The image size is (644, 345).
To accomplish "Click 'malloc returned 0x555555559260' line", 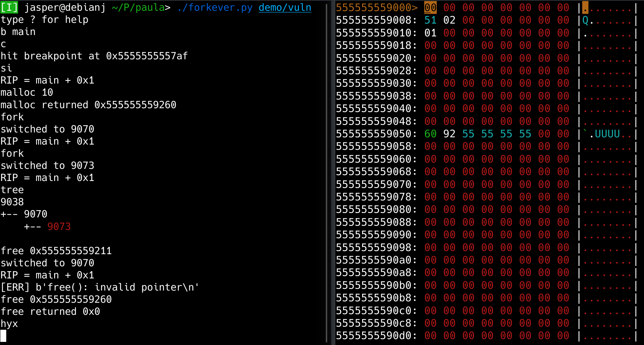I will 89,105.
